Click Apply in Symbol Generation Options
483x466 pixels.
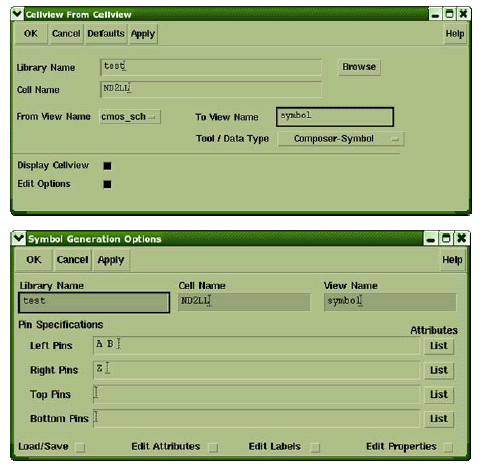click(x=111, y=260)
